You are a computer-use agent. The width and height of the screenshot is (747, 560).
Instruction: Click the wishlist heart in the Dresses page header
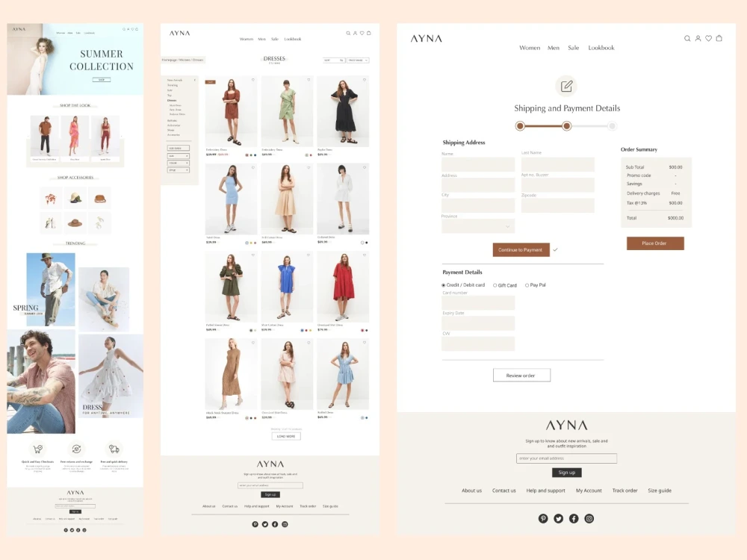tap(362, 34)
